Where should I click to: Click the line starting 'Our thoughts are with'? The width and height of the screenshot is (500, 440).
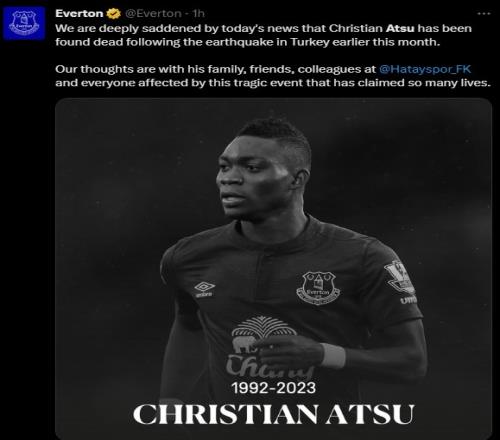point(263,69)
